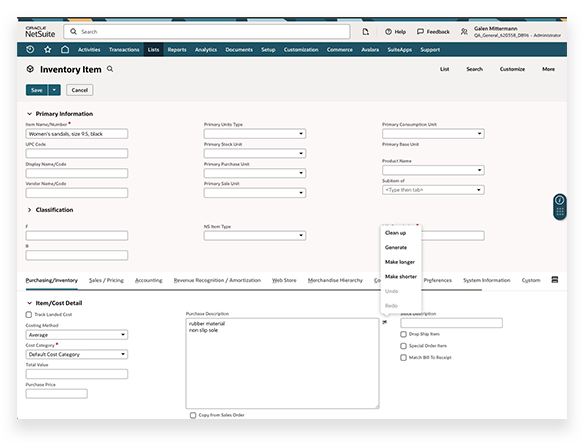Image resolution: width=586 pixels, height=443 pixels.
Task: Click the Feedback speech bubble icon
Action: coord(420,32)
